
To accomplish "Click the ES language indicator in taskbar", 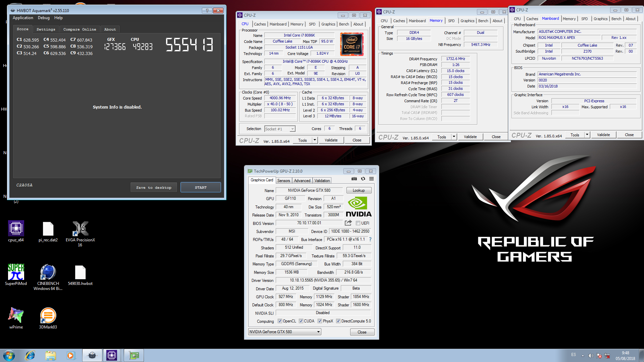I will point(574,355).
